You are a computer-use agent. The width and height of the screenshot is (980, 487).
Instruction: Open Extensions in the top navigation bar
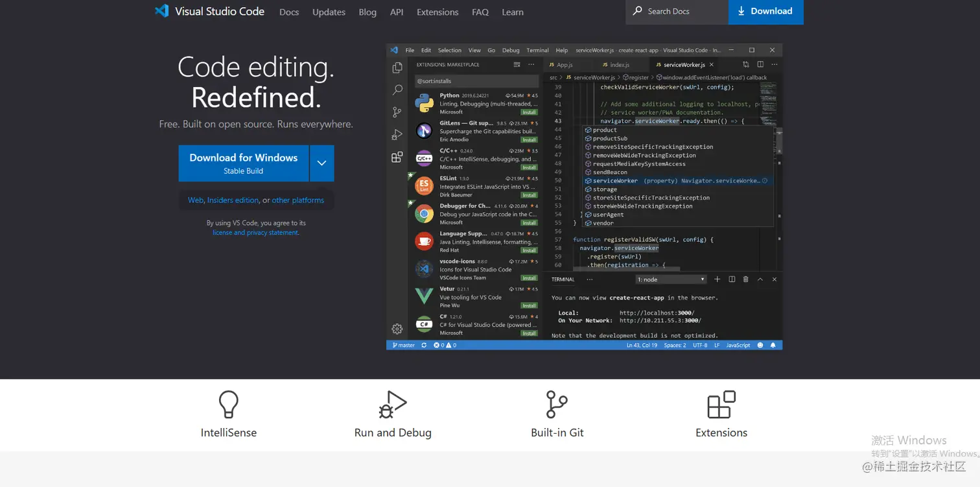coord(437,12)
